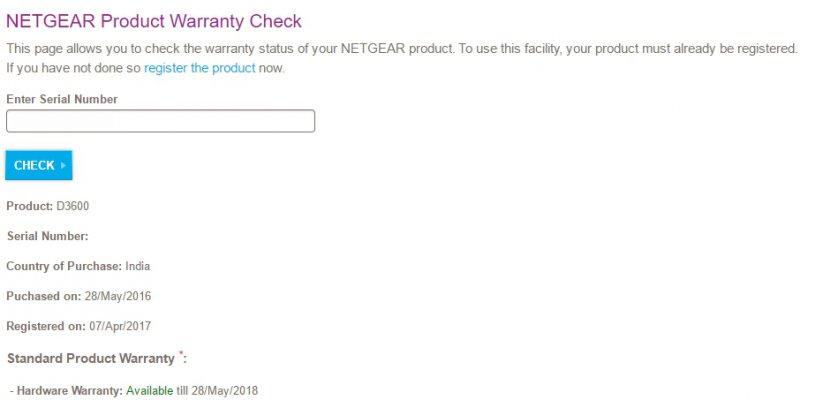Select the registration date 07/Apr/2017
The height and width of the screenshot is (400, 823).
coord(120,326)
